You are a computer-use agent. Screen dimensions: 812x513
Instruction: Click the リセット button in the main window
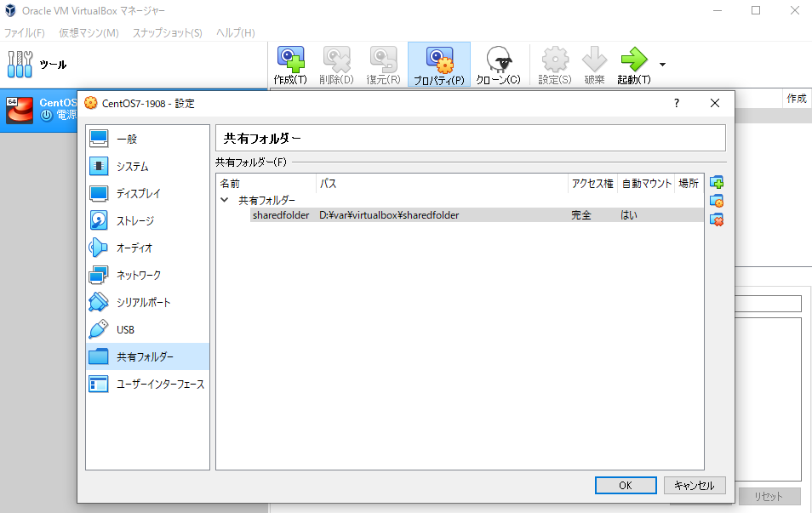coord(769,497)
